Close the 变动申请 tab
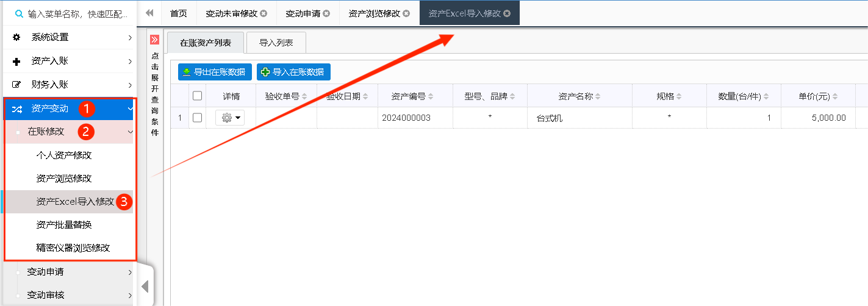This screenshot has height=306, width=868. tap(326, 13)
